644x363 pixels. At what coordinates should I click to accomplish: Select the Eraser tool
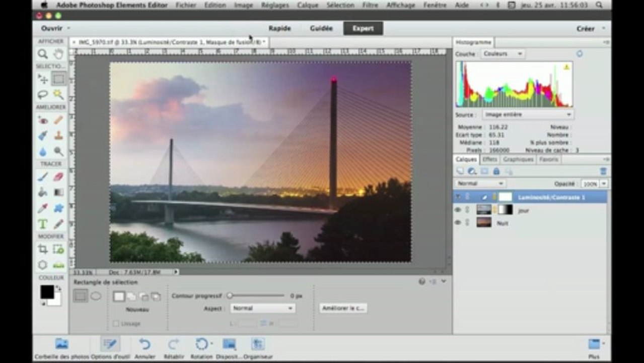[x=59, y=177]
